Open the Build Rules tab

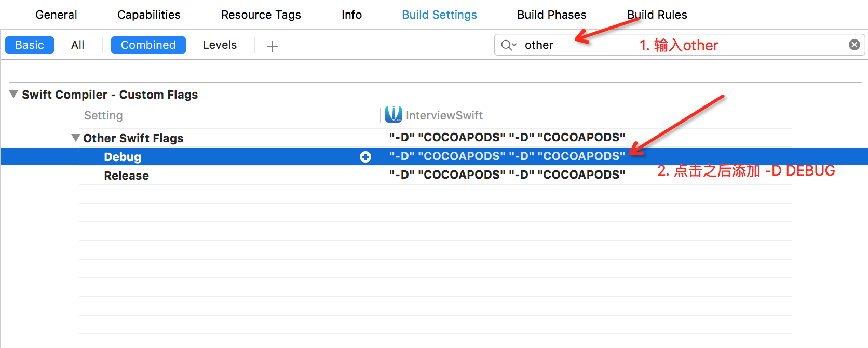point(657,15)
